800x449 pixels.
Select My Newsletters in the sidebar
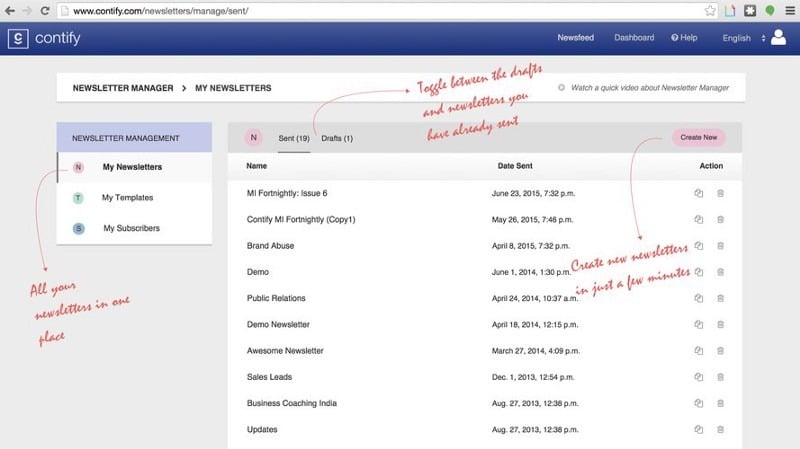pyautogui.click(x=135, y=167)
